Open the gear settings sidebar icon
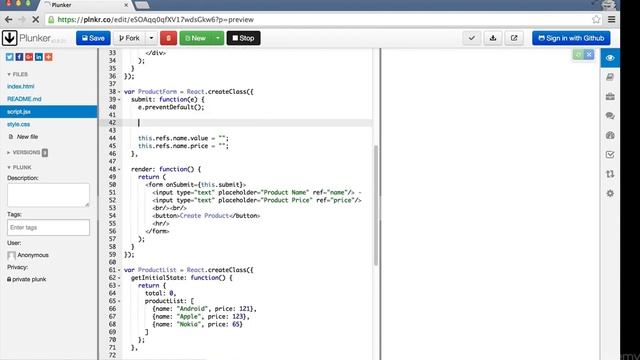The image size is (640, 360). (610, 193)
